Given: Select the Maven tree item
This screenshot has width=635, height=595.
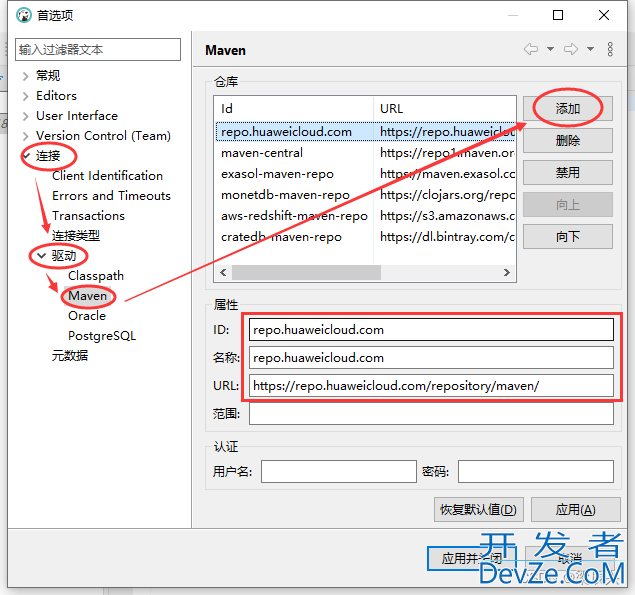Looking at the screenshot, I should pos(87,296).
